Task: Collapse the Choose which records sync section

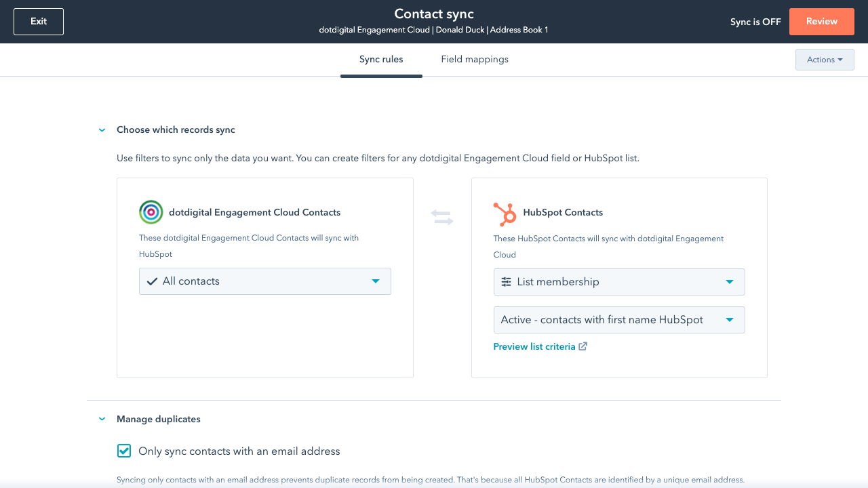Action: (x=102, y=130)
